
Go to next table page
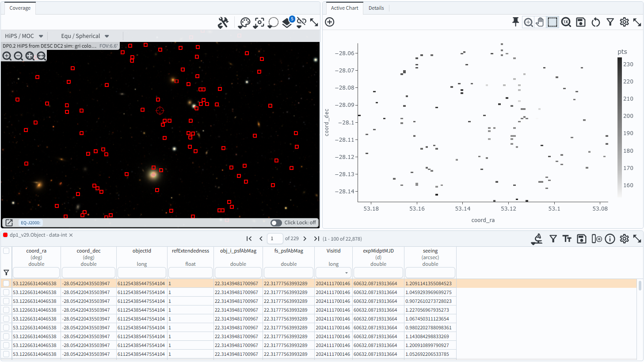(305, 239)
